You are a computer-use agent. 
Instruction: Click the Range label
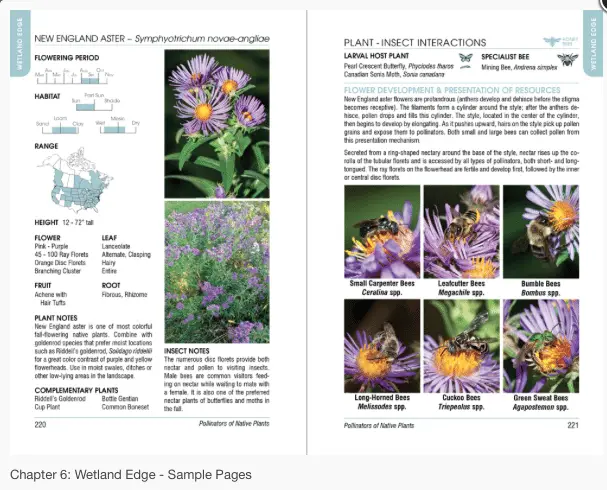coord(46,146)
